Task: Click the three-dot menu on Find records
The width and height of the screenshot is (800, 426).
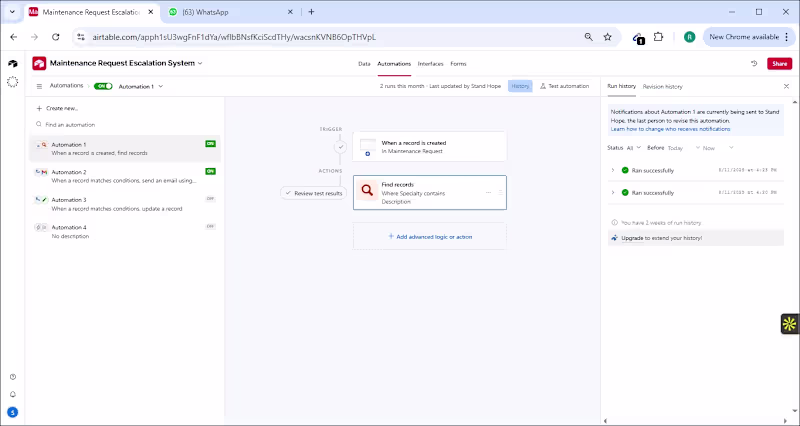Action: pyautogui.click(x=488, y=192)
